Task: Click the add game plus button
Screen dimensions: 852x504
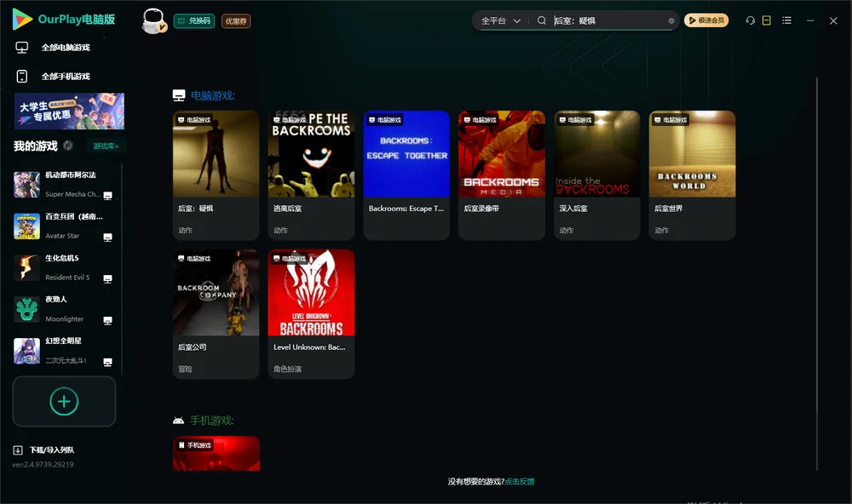Action: (64, 401)
